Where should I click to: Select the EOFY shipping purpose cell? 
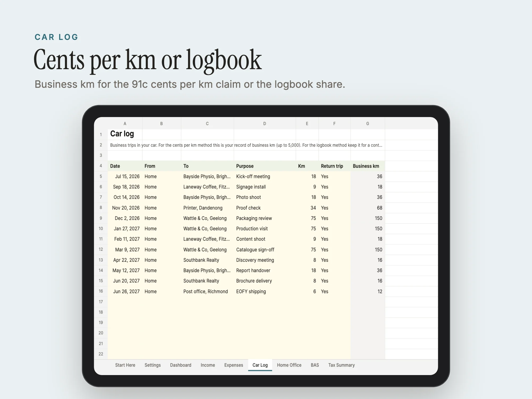pos(265,291)
